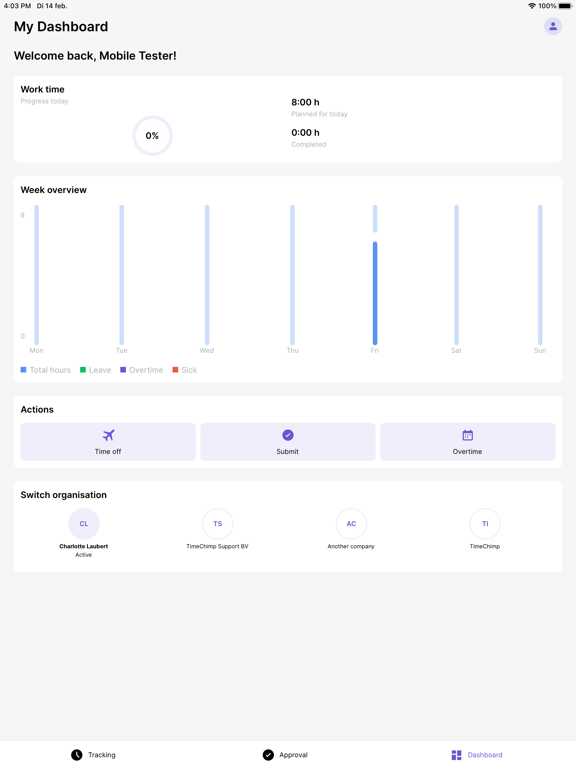Tap the "Mon" axis label

click(x=37, y=351)
